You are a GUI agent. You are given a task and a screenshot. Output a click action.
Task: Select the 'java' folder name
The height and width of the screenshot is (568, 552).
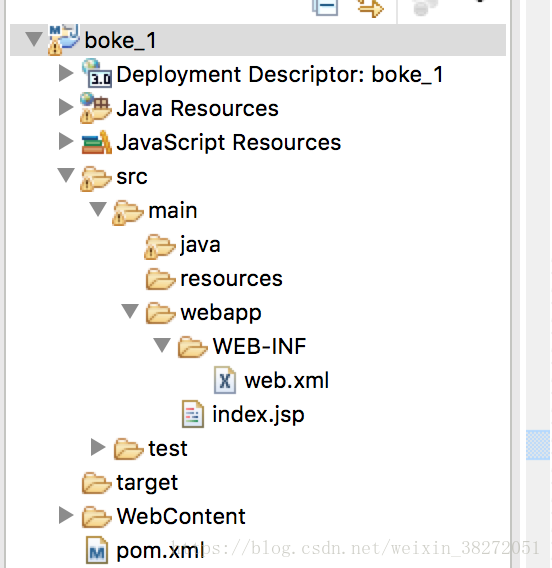click(x=200, y=245)
